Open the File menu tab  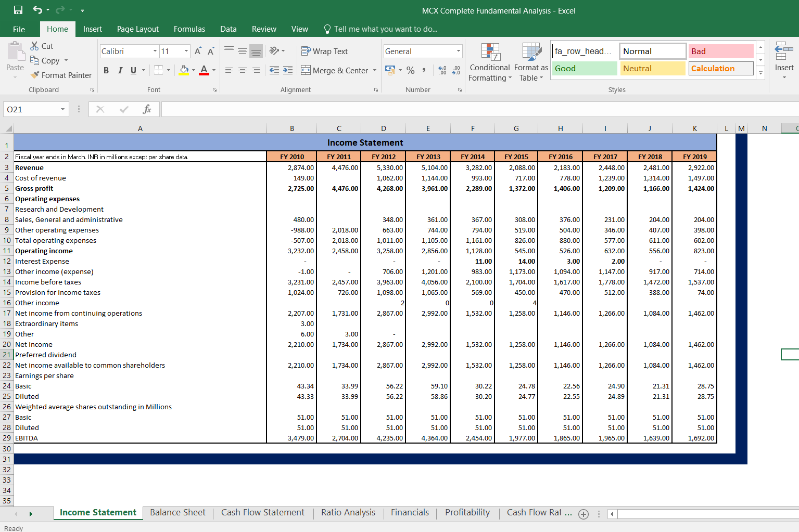19,29
